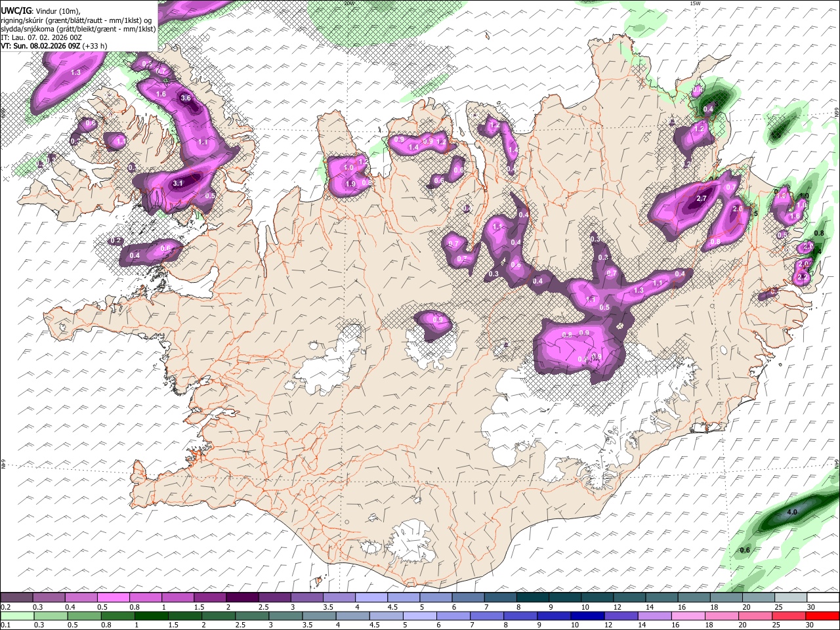Pick the darkest purple swatch at 2 in top legend row
The image size is (840, 630).
242,597
